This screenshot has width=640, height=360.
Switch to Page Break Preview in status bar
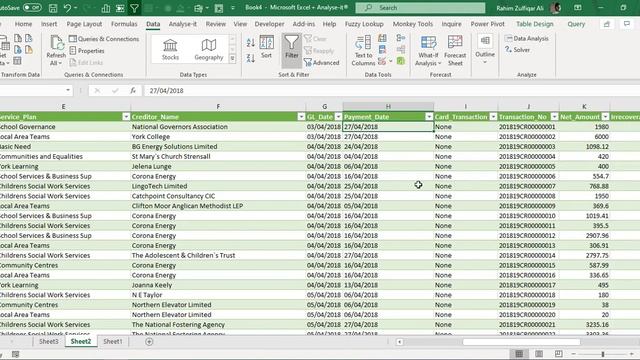point(558,354)
